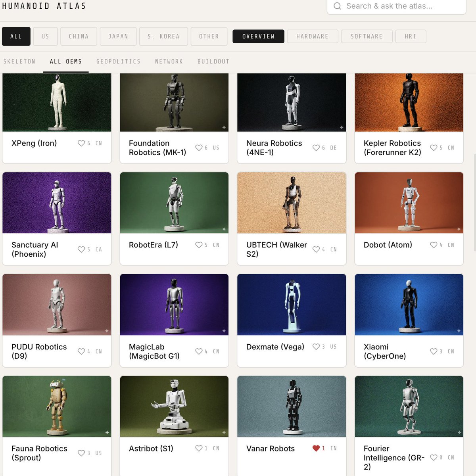
Task: Open Dexmate (Vega) robot image
Action: 292,305
